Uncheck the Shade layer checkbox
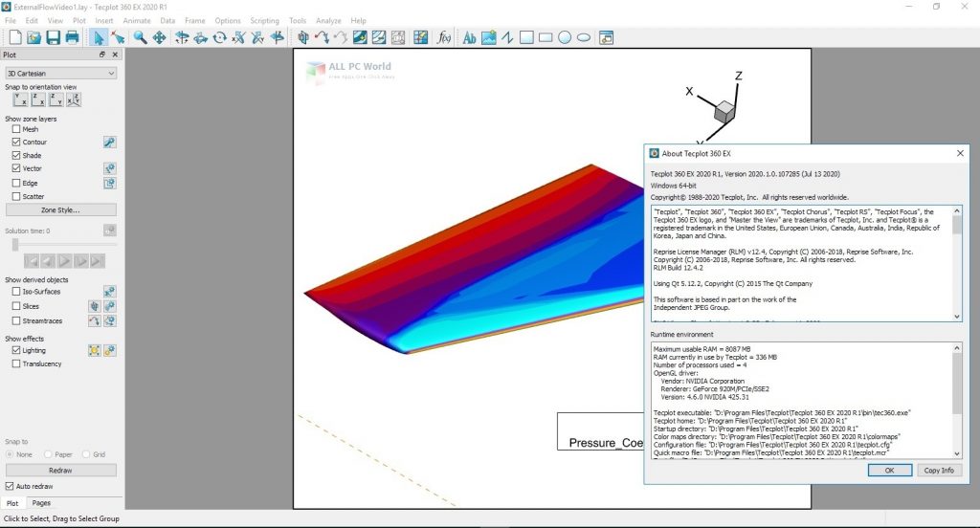This screenshot has height=528, width=980. coord(16,155)
